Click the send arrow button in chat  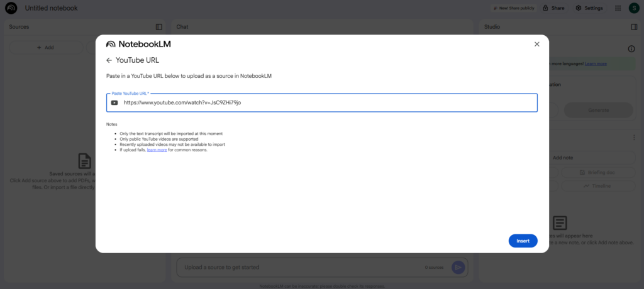[458, 268]
